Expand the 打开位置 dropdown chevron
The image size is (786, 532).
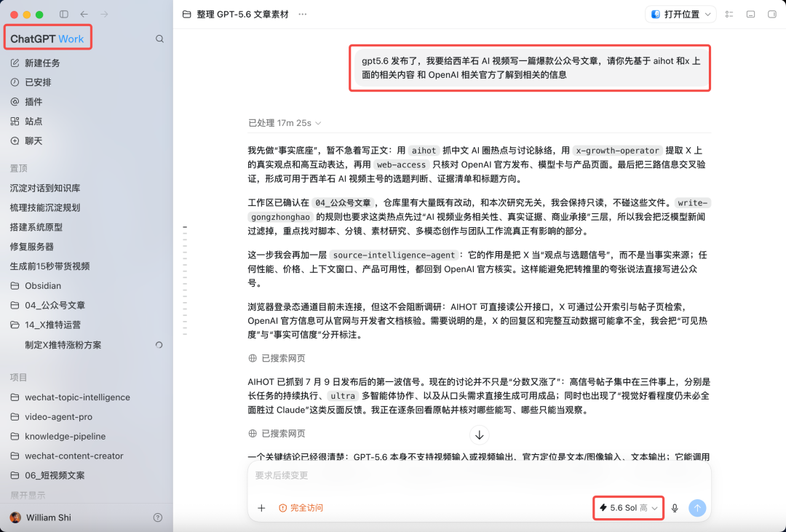click(x=708, y=14)
